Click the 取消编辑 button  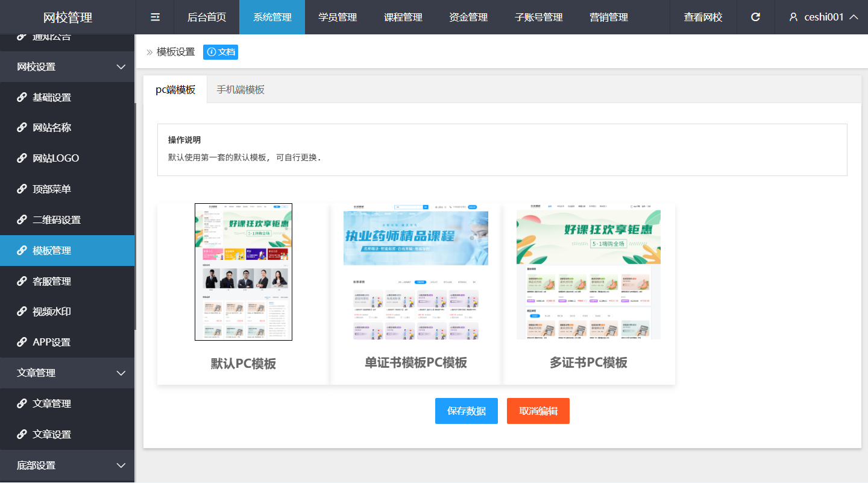(x=538, y=411)
